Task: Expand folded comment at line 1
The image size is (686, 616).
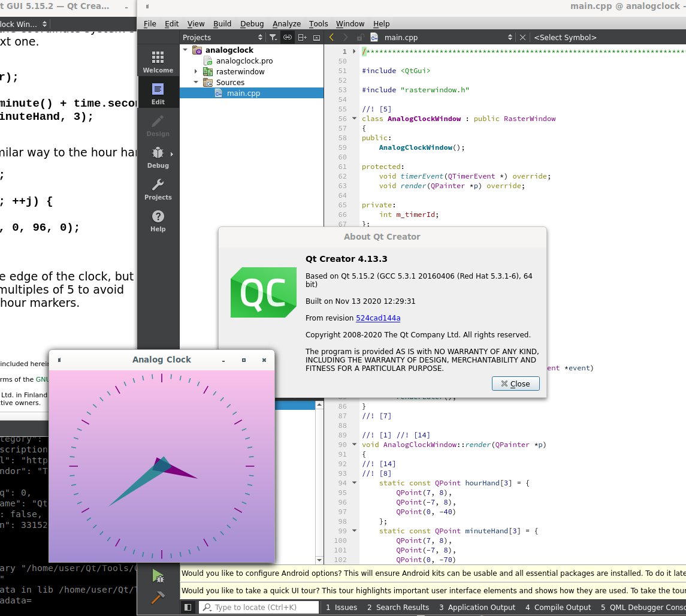Action: coord(354,52)
